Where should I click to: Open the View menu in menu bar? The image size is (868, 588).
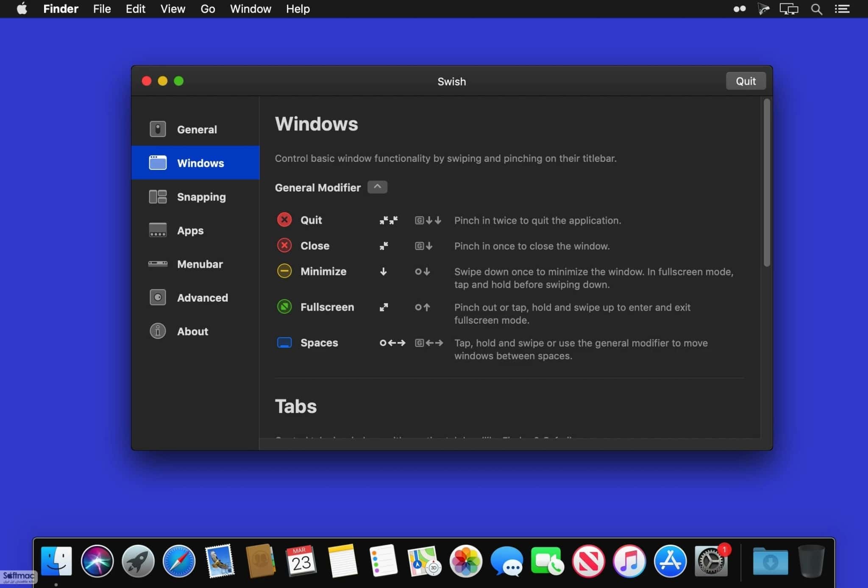pyautogui.click(x=172, y=9)
